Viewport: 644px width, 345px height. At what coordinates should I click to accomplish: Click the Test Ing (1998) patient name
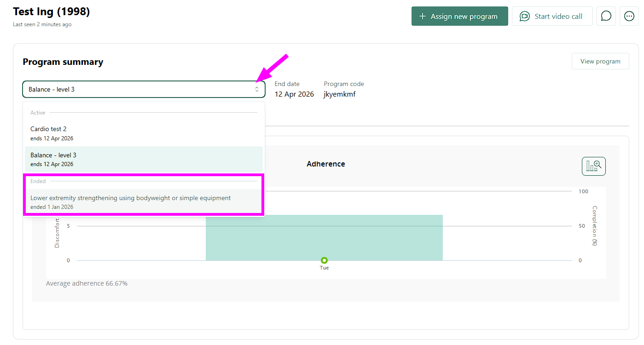(52, 11)
